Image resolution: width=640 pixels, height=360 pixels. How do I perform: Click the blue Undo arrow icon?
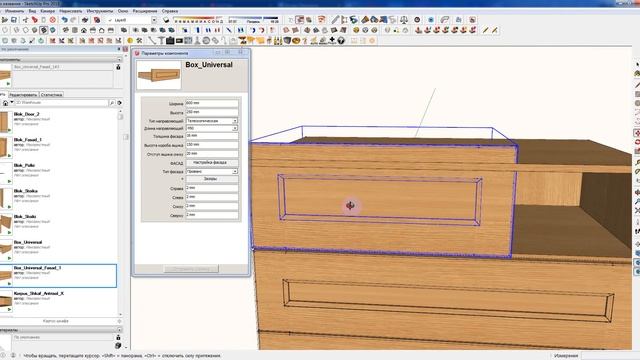pos(64,20)
